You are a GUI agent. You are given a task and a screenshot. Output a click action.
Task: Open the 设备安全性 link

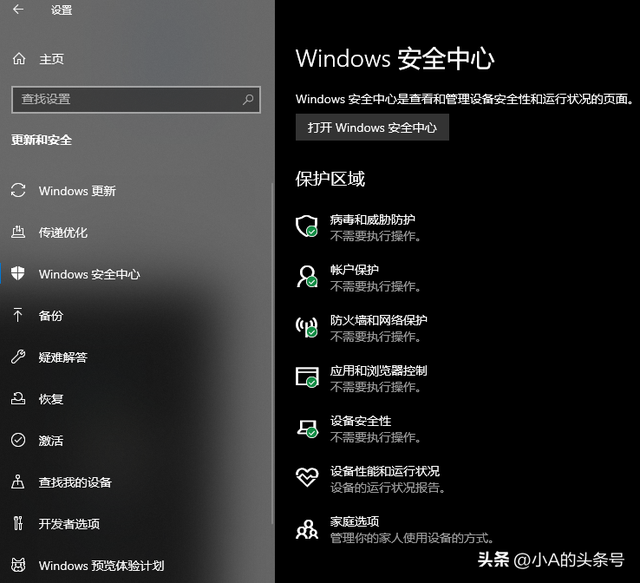click(360, 421)
